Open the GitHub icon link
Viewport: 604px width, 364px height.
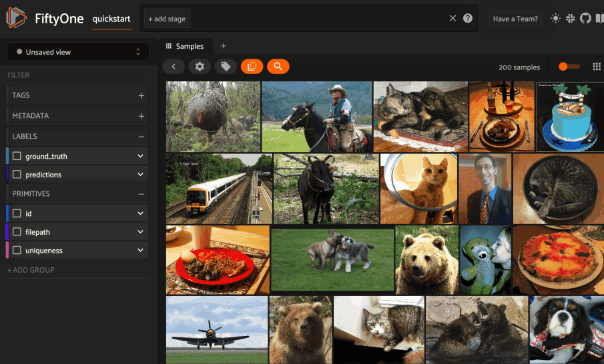coord(585,19)
